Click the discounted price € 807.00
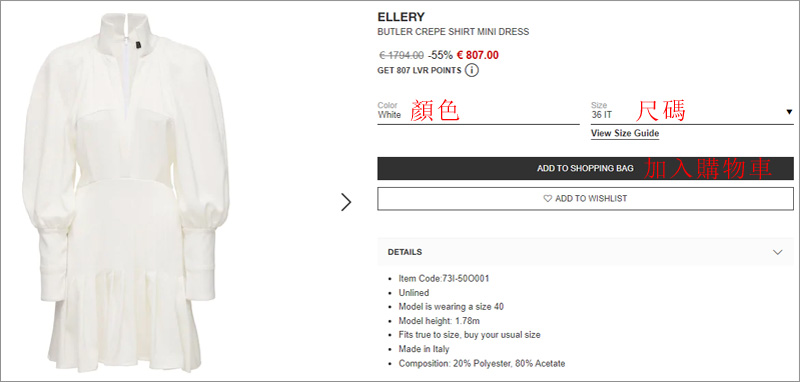 [478, 55]
